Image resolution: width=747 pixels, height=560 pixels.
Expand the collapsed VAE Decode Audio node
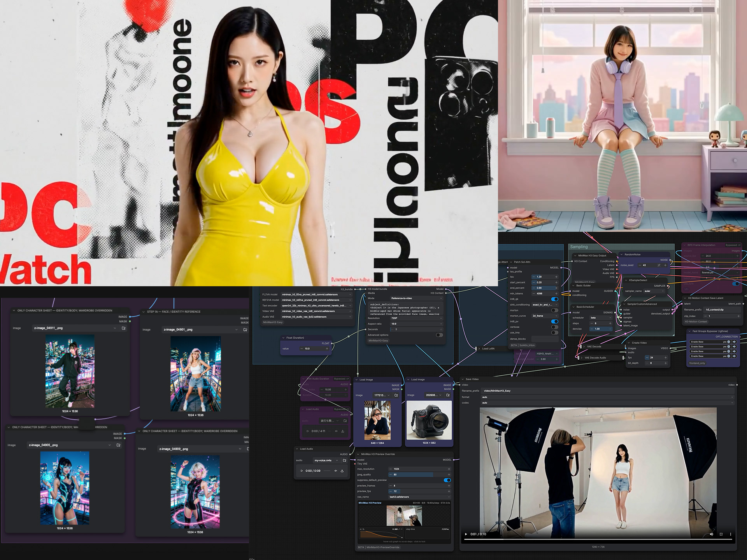(581, 358)
